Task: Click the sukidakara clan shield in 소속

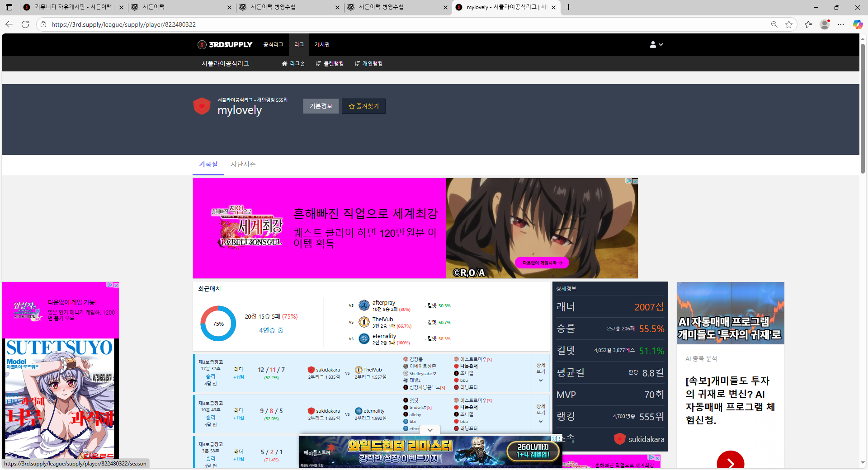Action: point(619,439)
